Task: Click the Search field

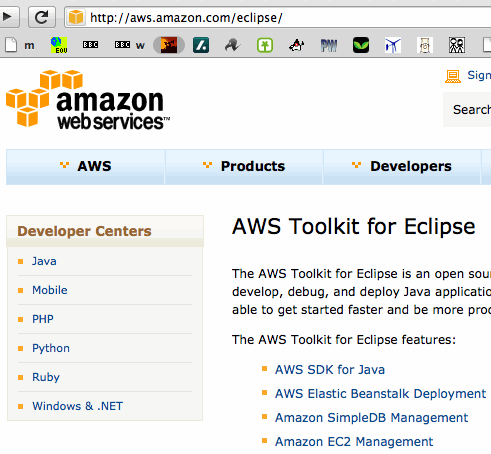Action: pos(467,109)
